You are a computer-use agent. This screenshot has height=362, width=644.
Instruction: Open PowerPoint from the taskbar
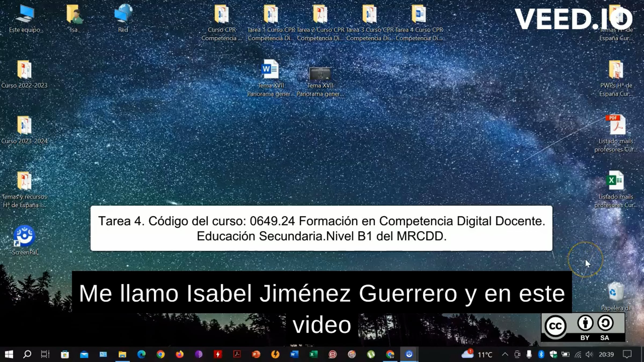[x=256, y=354]
